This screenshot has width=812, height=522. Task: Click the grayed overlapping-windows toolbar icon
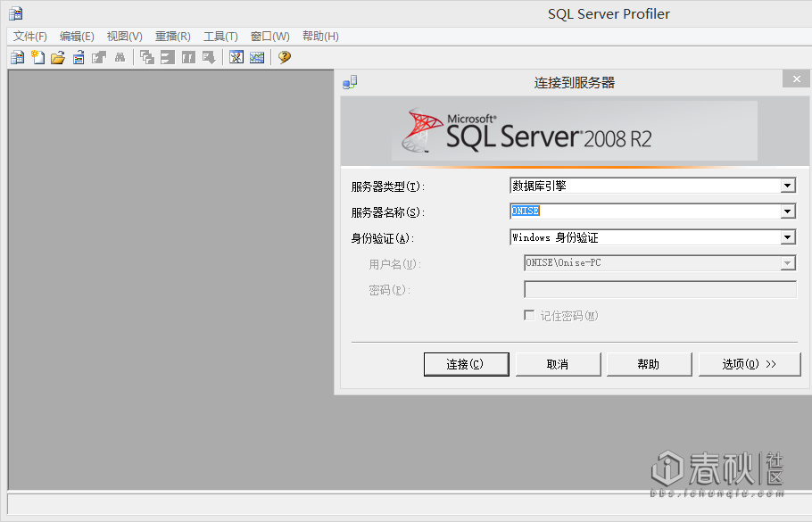click(147, 57)
